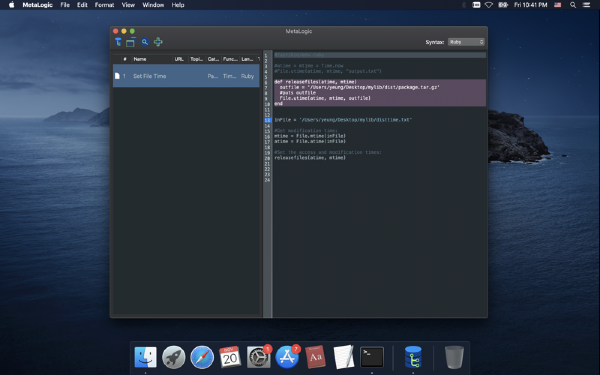
Task: Click the blue filter funnel toolbar icon
Action: coord(118,42)
